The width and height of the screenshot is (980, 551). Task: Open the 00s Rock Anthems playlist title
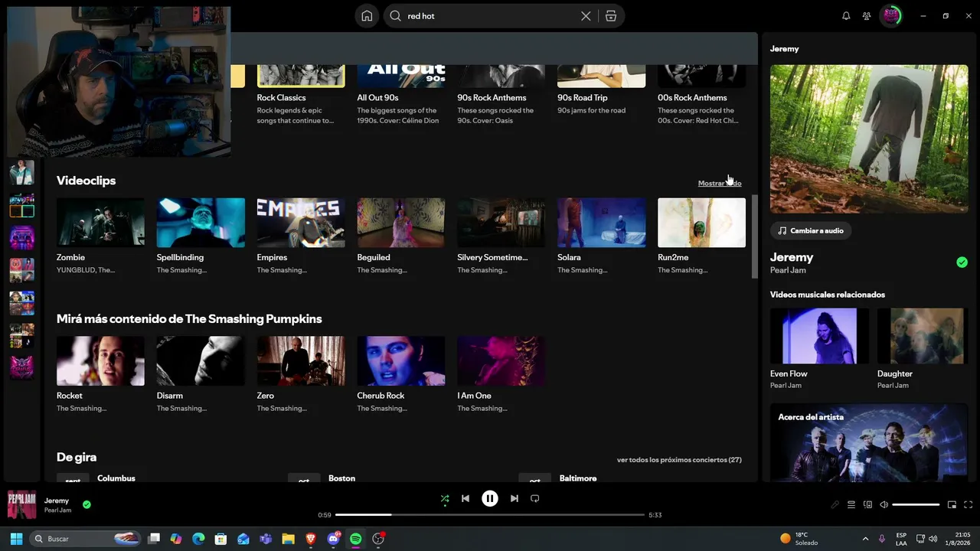692,98
